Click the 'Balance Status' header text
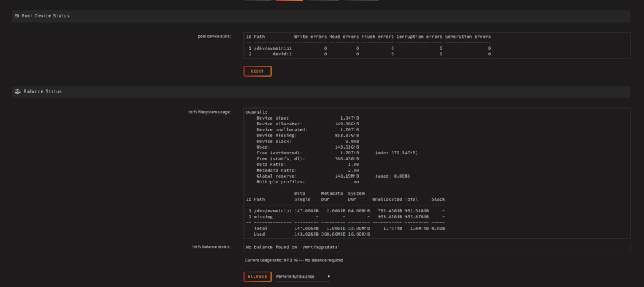Image resolution: width=644 pixels, height=287 pixels. (43, 91)
